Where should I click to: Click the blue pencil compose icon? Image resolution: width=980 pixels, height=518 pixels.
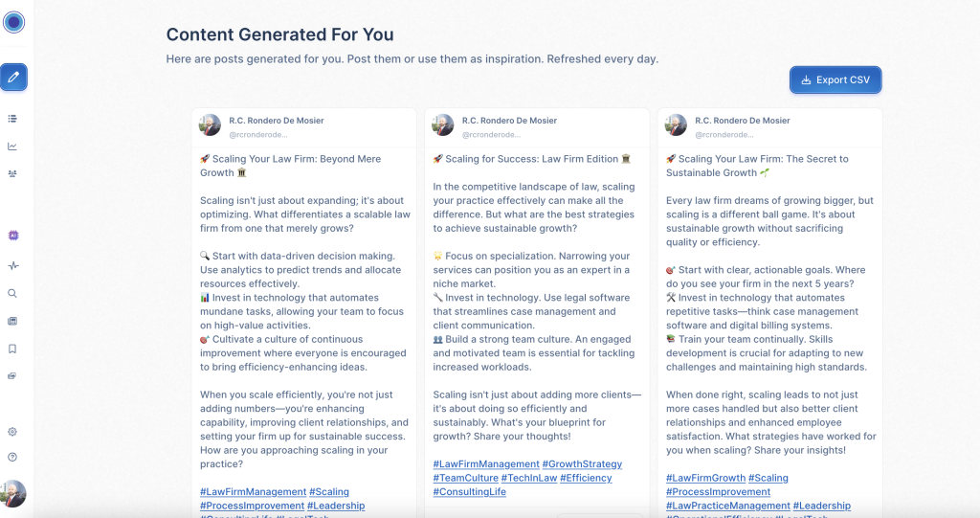coord(13,77)
